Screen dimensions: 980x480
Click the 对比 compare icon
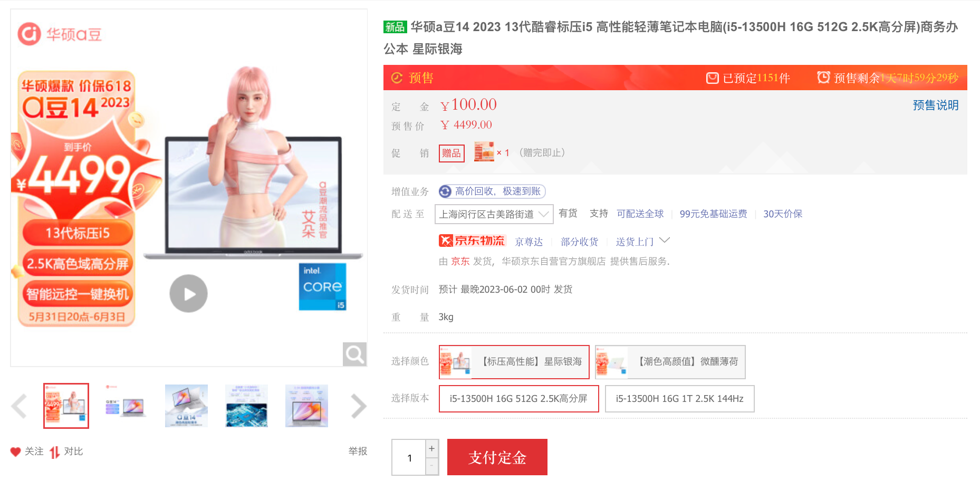pyautogui.click(x=55, y=452)
